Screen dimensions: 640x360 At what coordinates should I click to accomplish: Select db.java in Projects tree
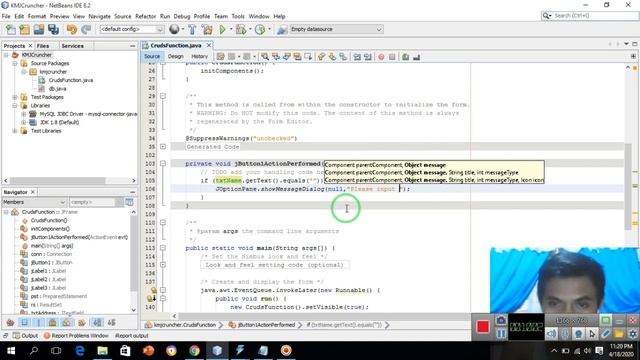tap(58, 89)
